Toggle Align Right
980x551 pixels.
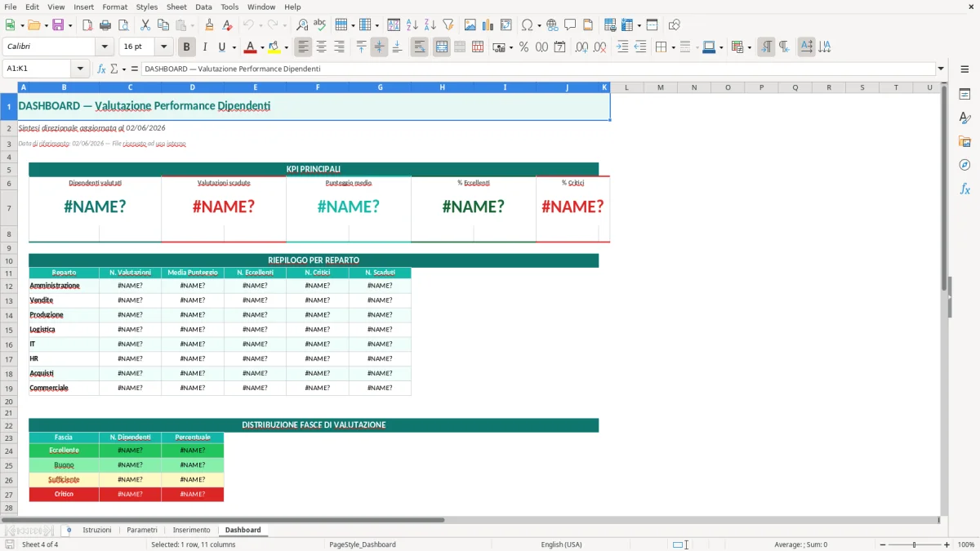click(x=340, y=47)
